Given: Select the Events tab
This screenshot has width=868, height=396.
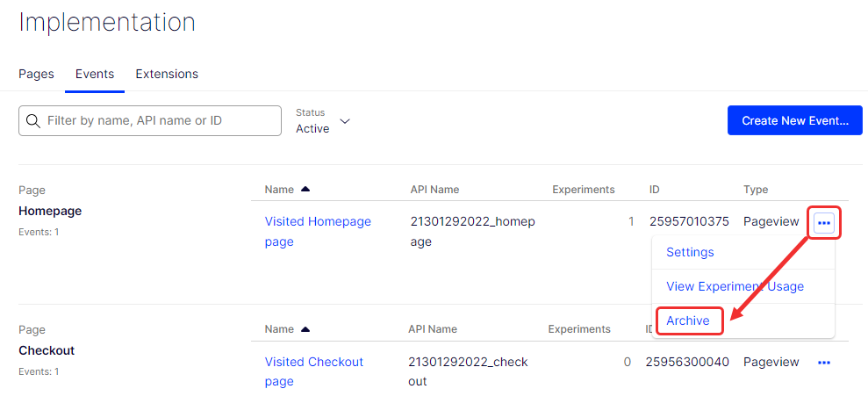Looking at the screenshot, I should pyautogui.click(x=95, y=74).
